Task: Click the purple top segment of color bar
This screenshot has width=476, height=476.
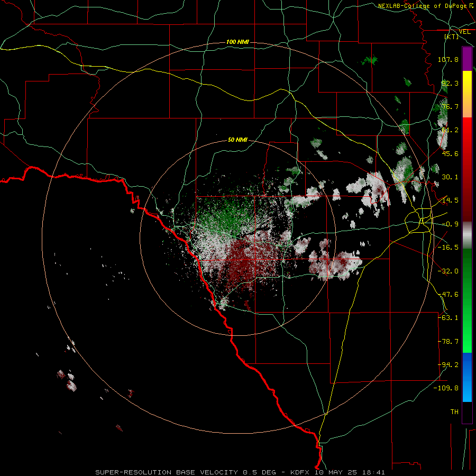Action: (x=467, y=59)
